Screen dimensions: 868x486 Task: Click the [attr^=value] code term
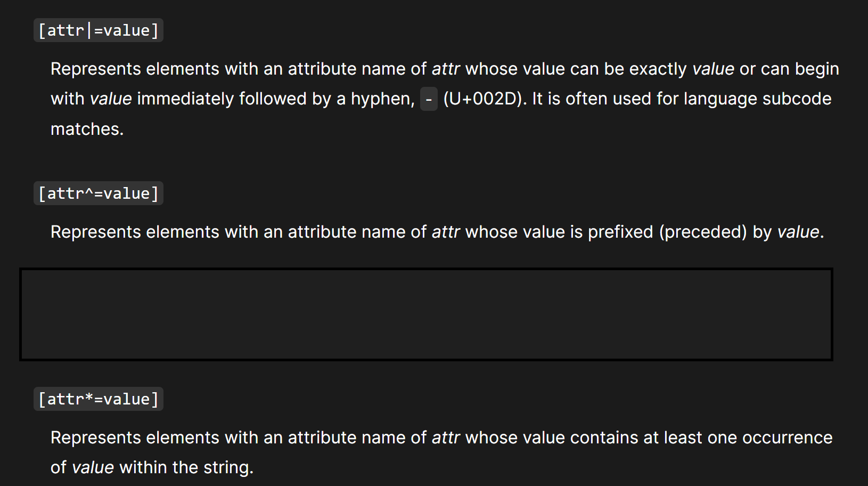coord(99,193)
